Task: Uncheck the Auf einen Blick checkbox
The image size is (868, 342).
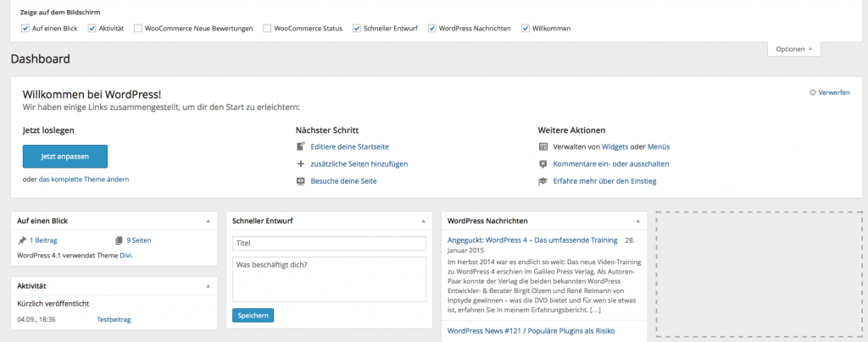Action: point(25,28)
